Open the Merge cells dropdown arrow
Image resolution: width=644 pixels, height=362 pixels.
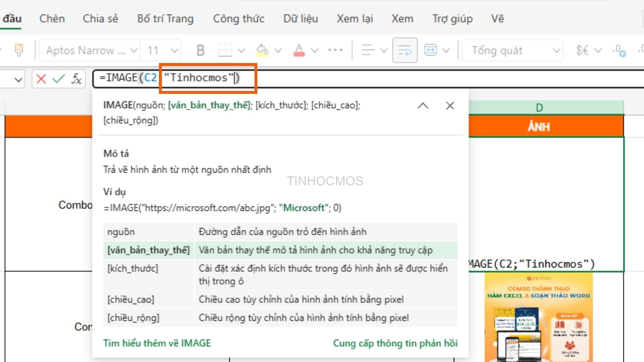pyautogui.click(x=446, y=51)
